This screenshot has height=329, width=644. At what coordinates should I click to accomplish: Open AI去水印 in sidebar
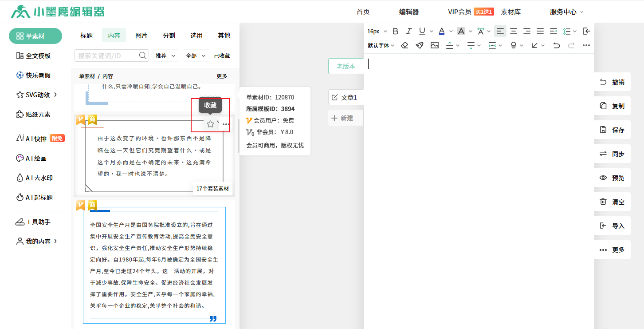(35, 178)
